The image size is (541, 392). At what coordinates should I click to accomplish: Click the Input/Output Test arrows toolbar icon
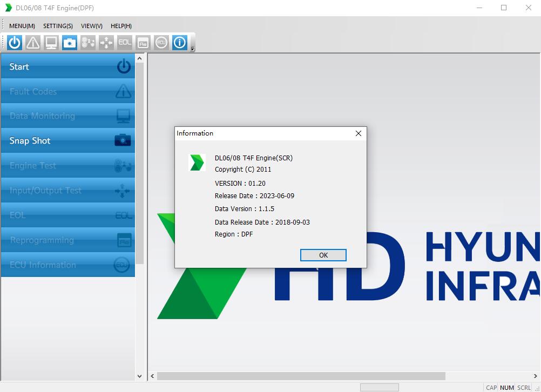pyautogui.click(x=106, y=43)
